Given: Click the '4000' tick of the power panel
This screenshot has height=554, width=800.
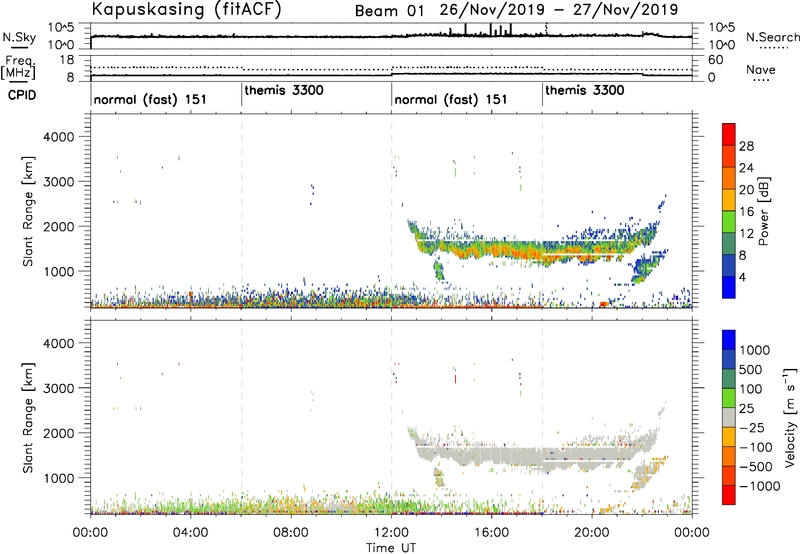Looking at the screenshot, I should [x=58, y=137].
